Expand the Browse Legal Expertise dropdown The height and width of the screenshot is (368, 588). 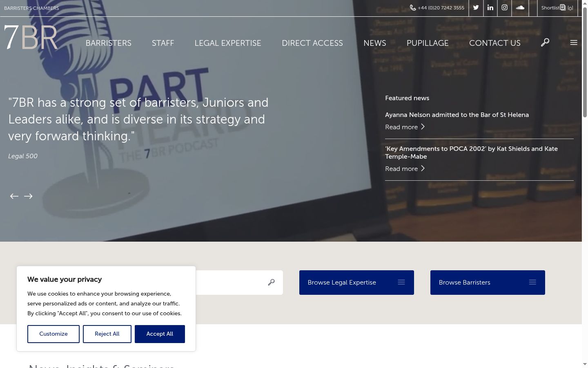pos(356,283)
